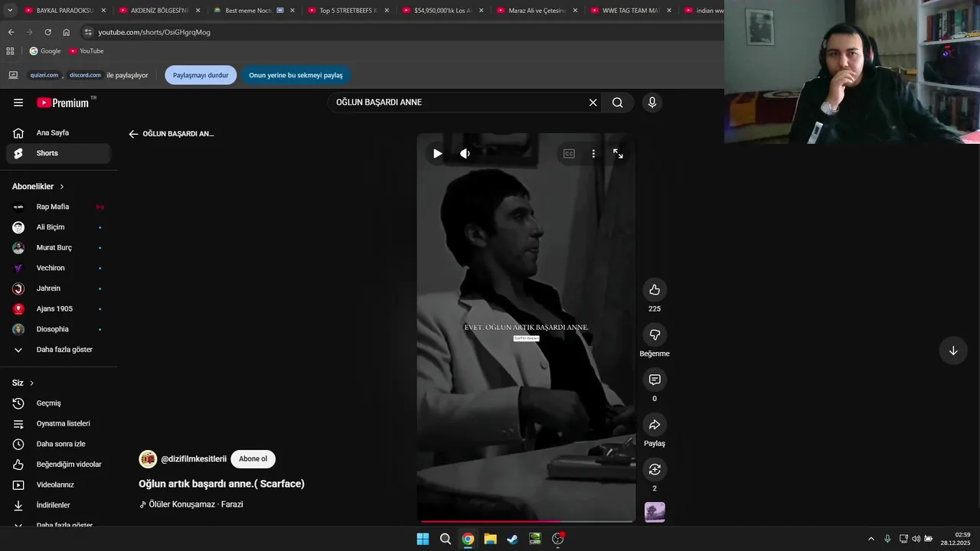Click the magnifier search button
Screen dimensions: 980x551
point(618,103)
